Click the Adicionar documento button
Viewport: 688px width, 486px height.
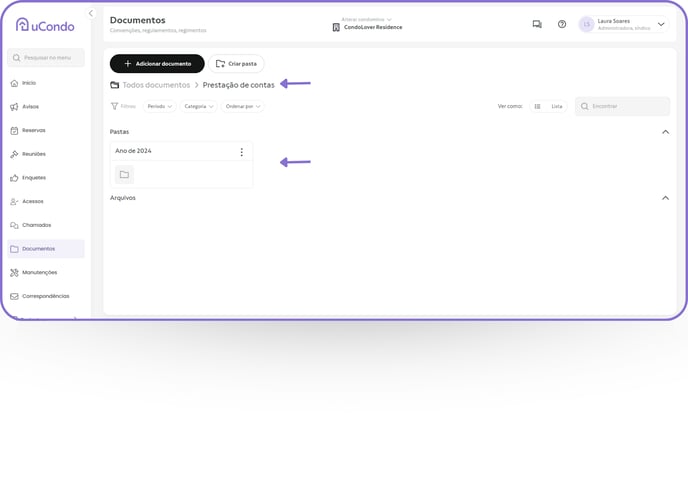[x=157, y=64]
